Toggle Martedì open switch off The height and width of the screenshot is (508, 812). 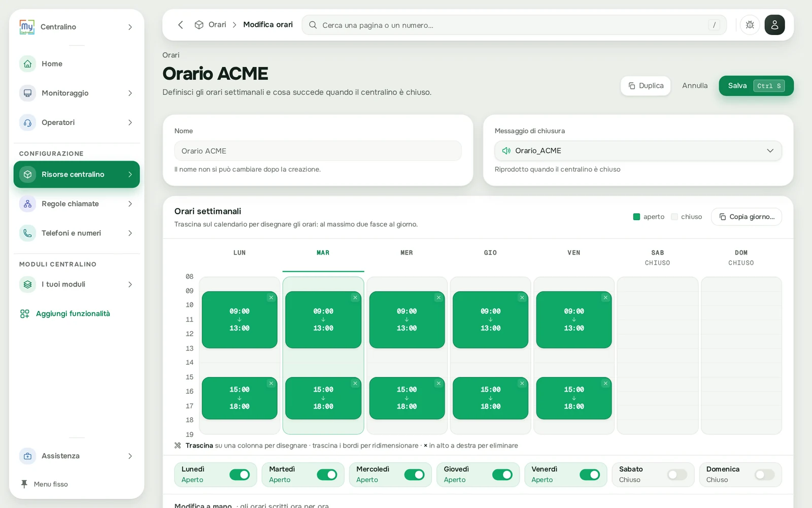(327, 474)
